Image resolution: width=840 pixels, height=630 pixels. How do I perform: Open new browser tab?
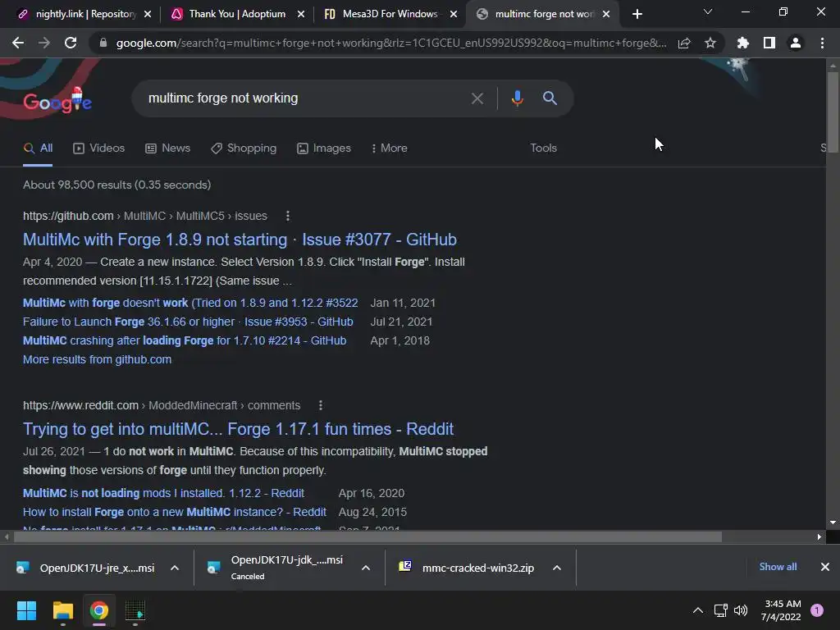[637, 14]
